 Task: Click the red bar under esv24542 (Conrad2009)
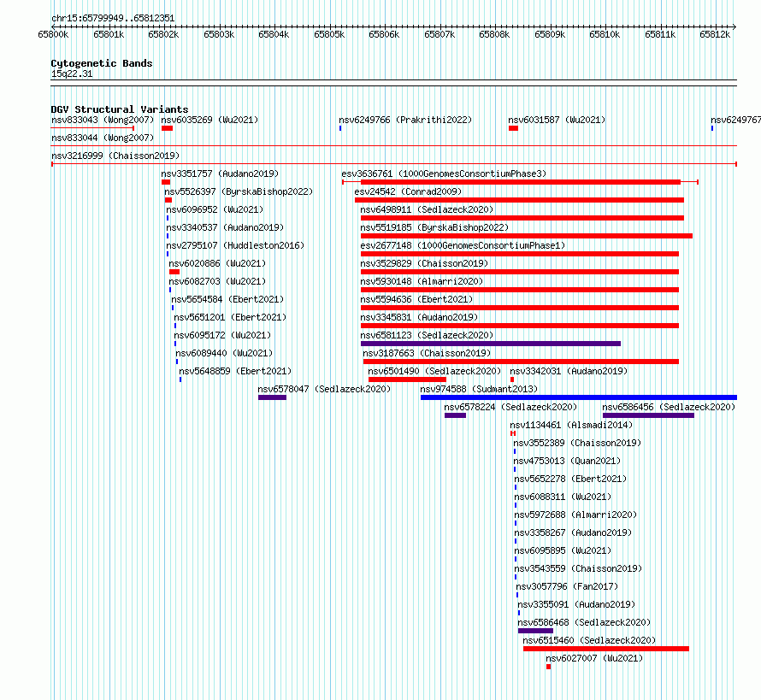pyautogui.click(x=519, y=200)
